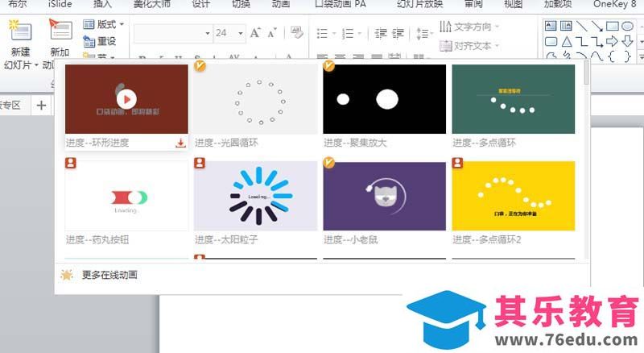Select the straight line shape
The image size is (644, 353).
[581, 26]
